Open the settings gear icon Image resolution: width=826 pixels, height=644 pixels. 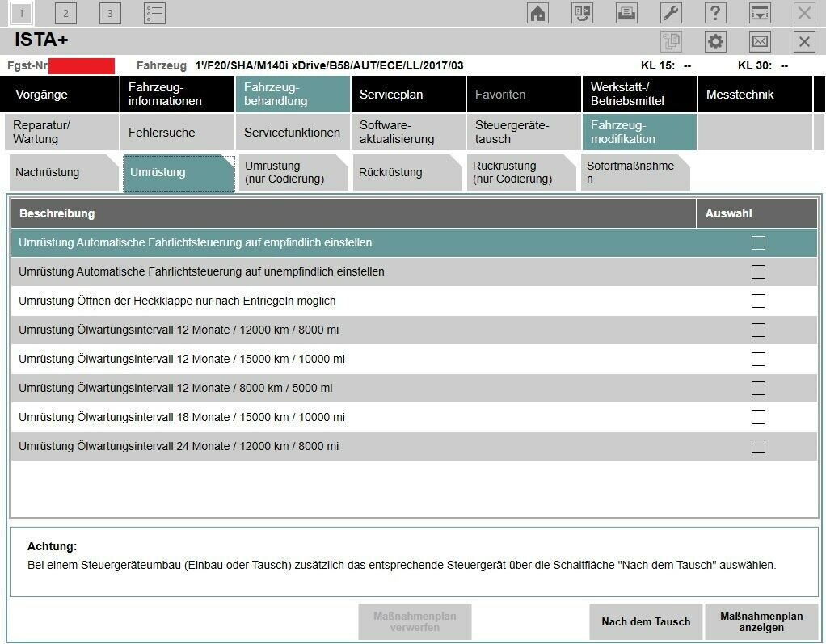point(715,42)
